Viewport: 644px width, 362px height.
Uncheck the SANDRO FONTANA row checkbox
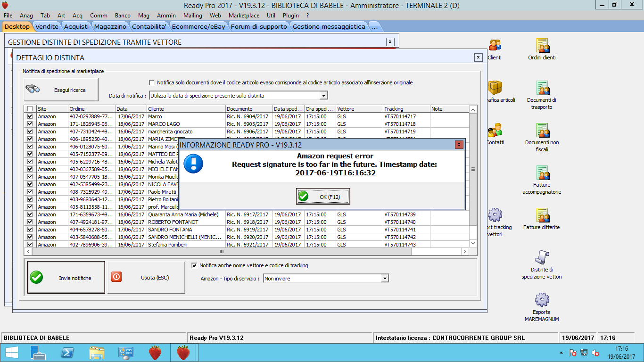pyautogui.click(x=30, y=230)
